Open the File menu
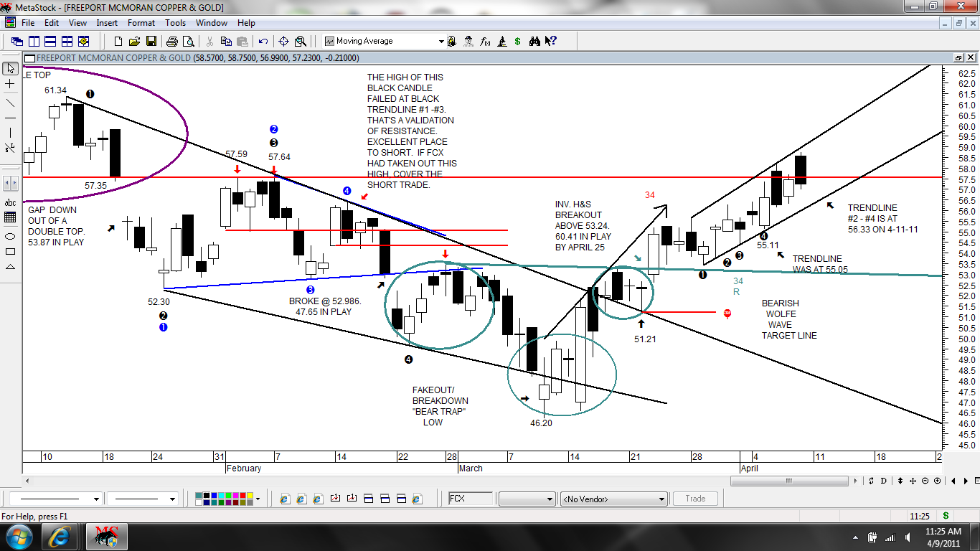This screenshot has width=980, height=551. 28,23
